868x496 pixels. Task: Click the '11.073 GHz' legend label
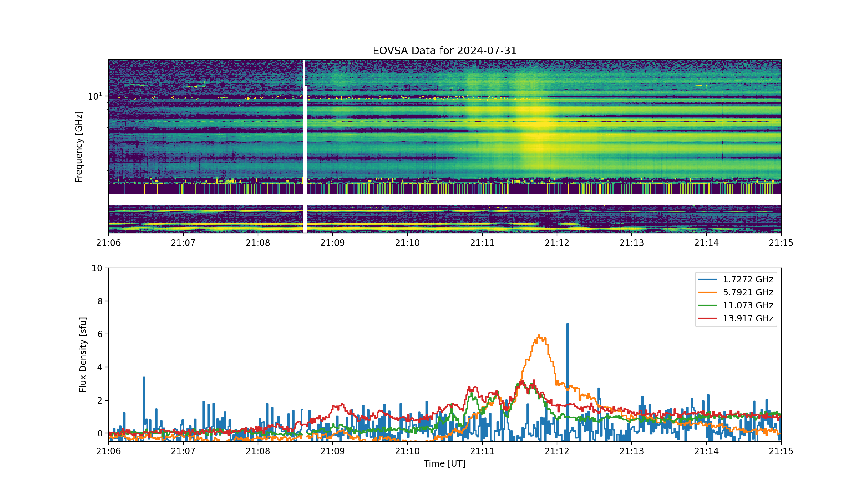(x=748, y=305)
